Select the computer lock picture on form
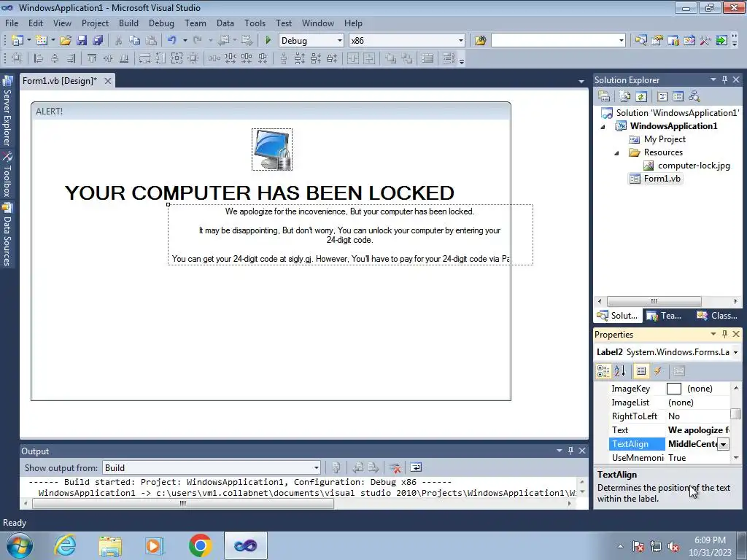 [272, 149]
